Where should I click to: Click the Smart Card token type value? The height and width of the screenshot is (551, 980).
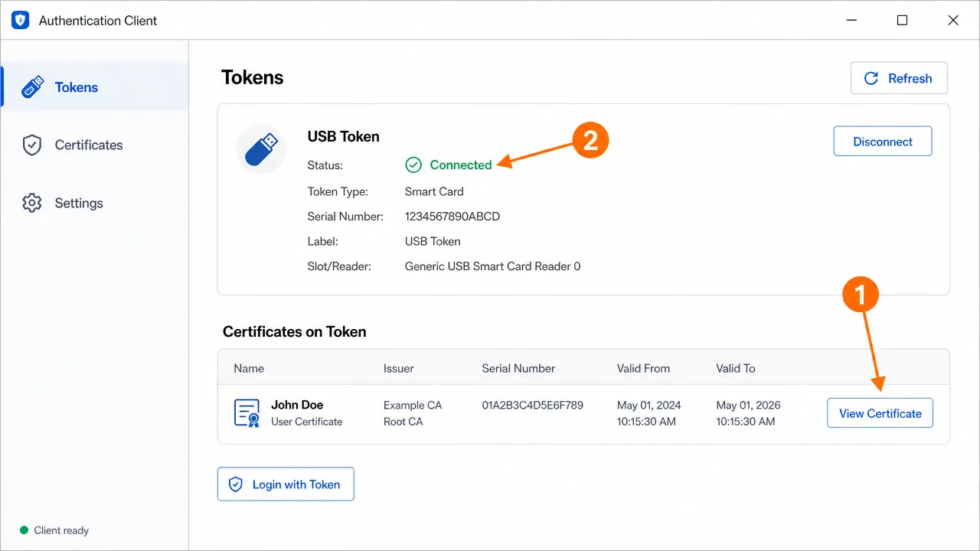click(434, 191)
